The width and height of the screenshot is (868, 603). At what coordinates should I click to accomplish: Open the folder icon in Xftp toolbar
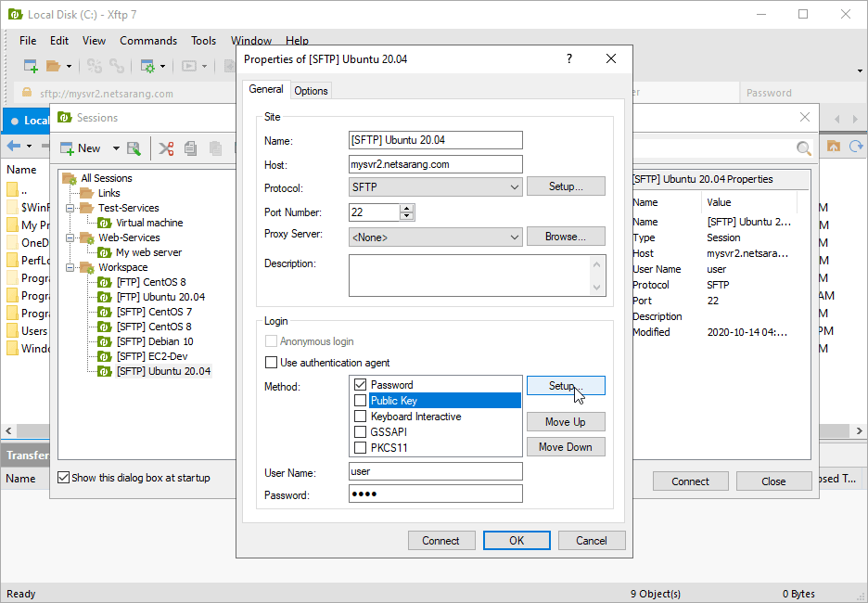(x=53, y=67)
